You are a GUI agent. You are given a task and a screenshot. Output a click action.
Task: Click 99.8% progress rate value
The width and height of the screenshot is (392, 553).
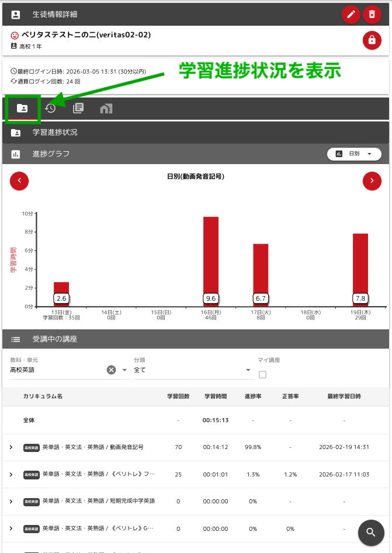253,447
